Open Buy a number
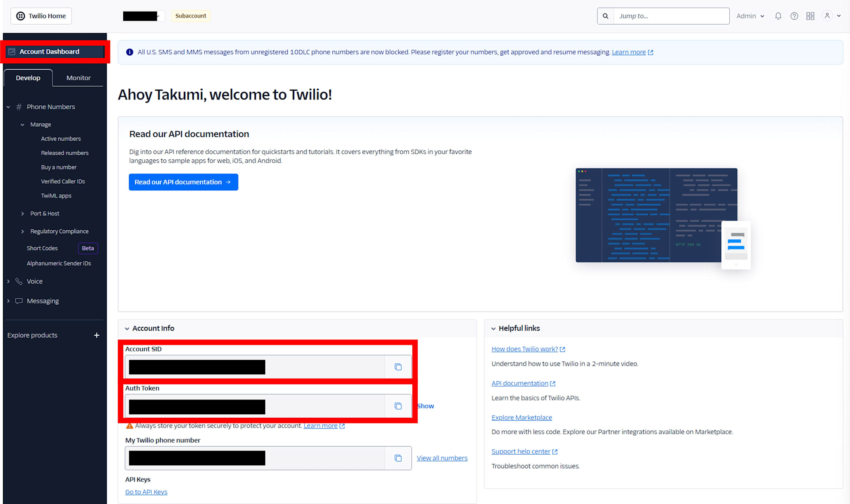 (59, 167)
